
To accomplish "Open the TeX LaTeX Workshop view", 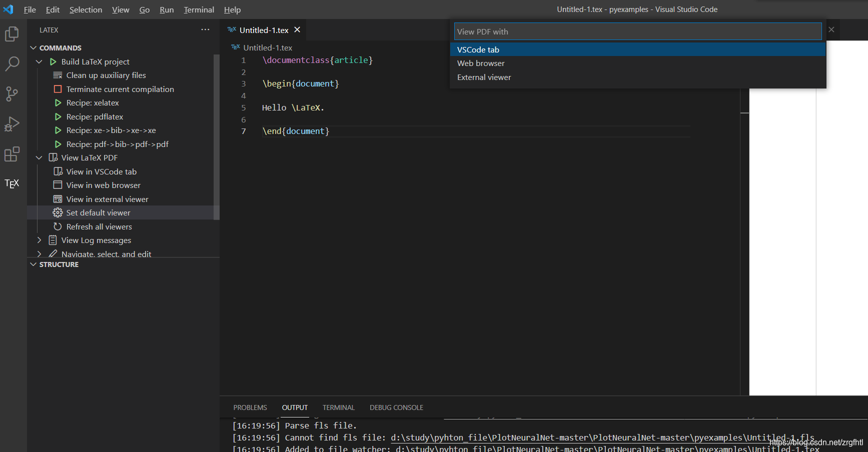I will 12,183.
